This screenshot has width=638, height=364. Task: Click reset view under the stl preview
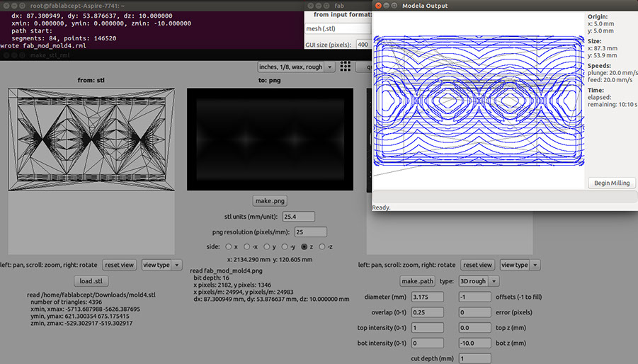119,265
